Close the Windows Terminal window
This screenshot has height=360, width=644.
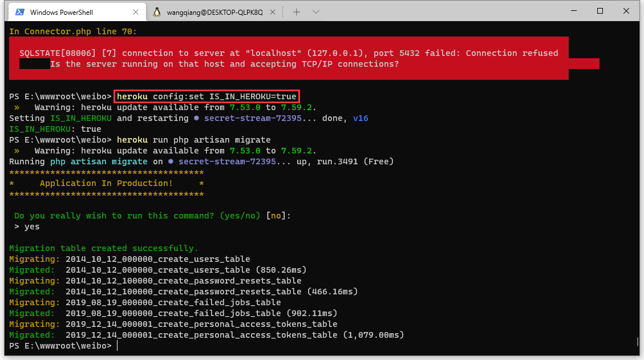point(627,11)
